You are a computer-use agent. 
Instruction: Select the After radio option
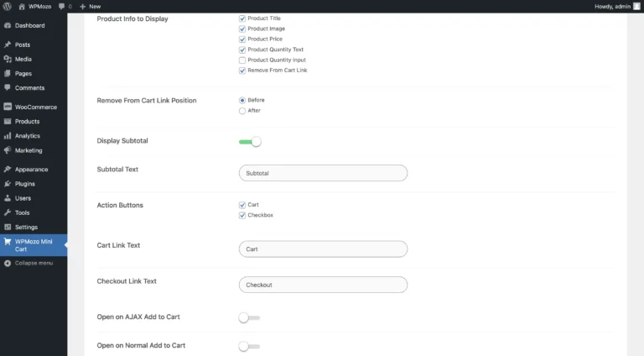(x=242, y=111)
